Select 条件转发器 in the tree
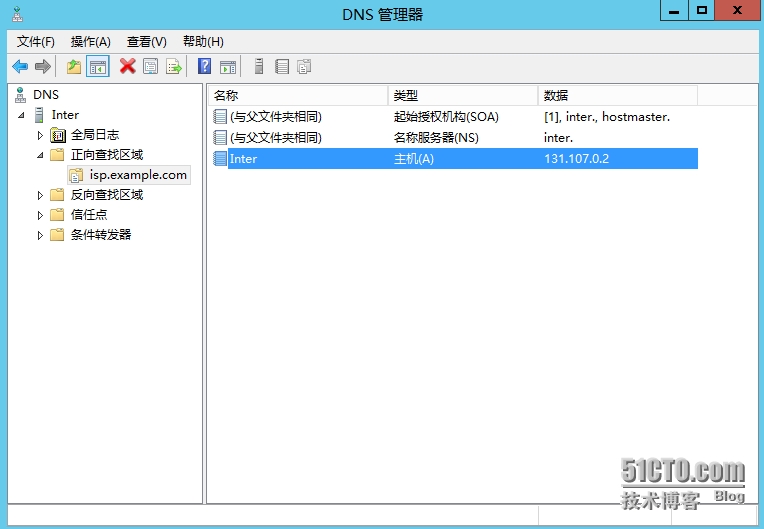This screenshot has width=764, height=529. click(101, 235)
